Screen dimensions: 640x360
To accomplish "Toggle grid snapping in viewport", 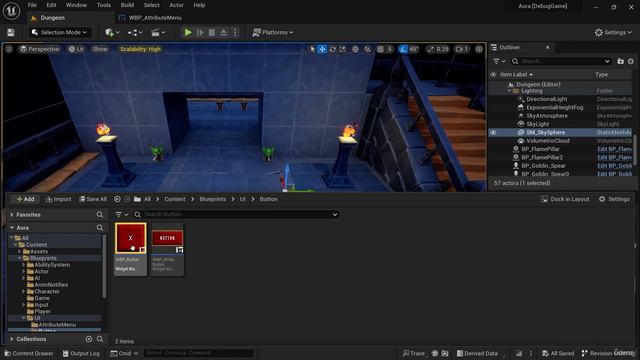I will 380,49.
